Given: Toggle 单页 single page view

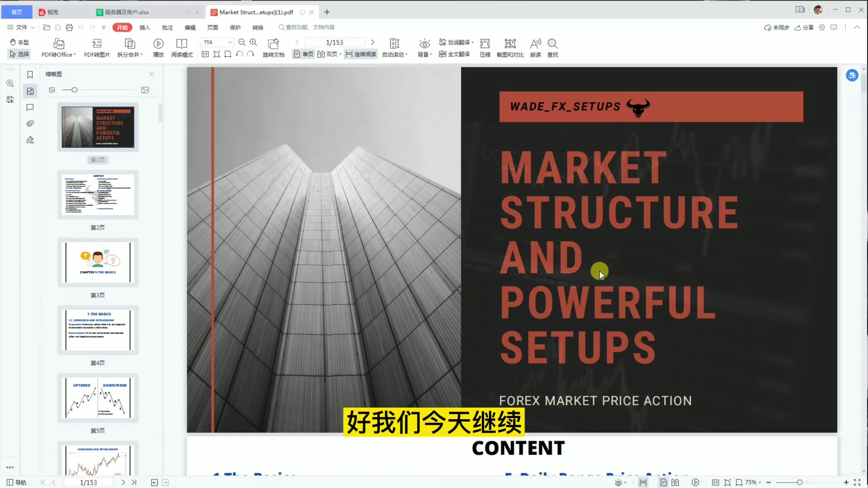Looking at the screenshot, I should pos(303,54).
